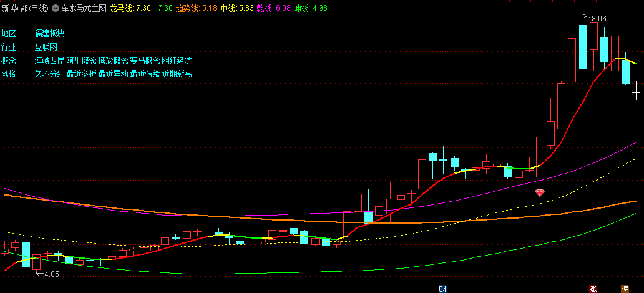Select the 坤线: 4.98 legend

[x=310, y=8]
